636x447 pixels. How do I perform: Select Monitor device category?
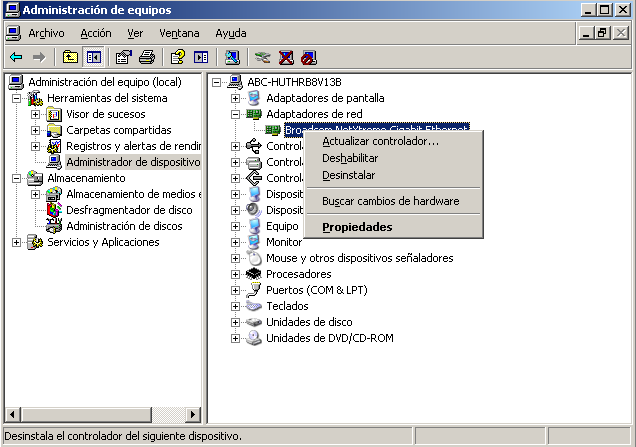tap(284, 242)
